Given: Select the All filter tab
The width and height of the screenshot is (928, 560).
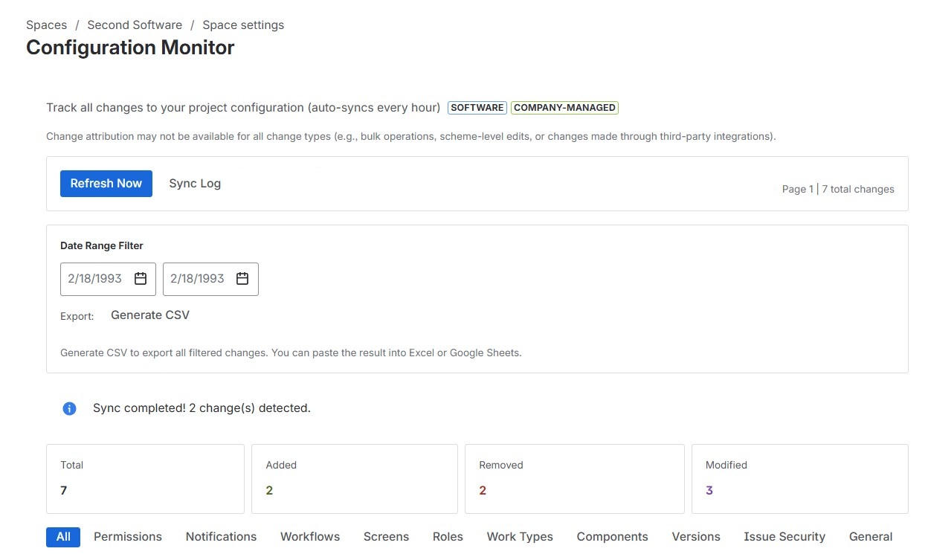Looking at the screenshot, I should click(62, 536).
